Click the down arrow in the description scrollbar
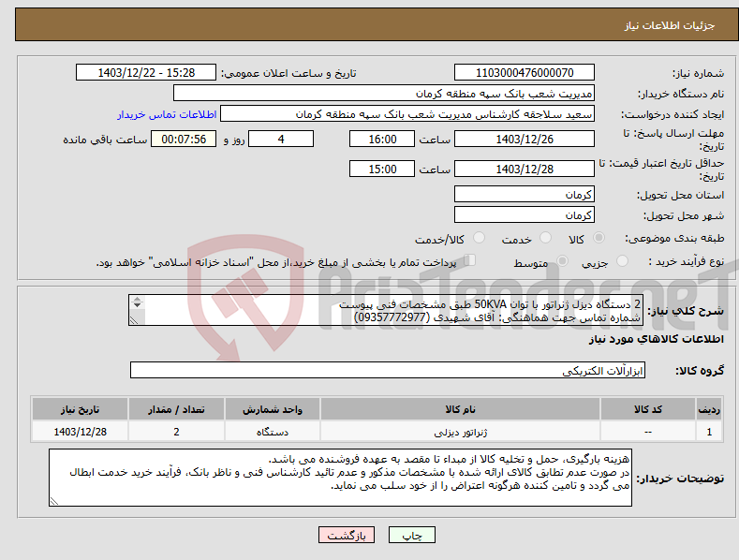The width and height of the screenshot is (739, 560). [x=137, y=305]
